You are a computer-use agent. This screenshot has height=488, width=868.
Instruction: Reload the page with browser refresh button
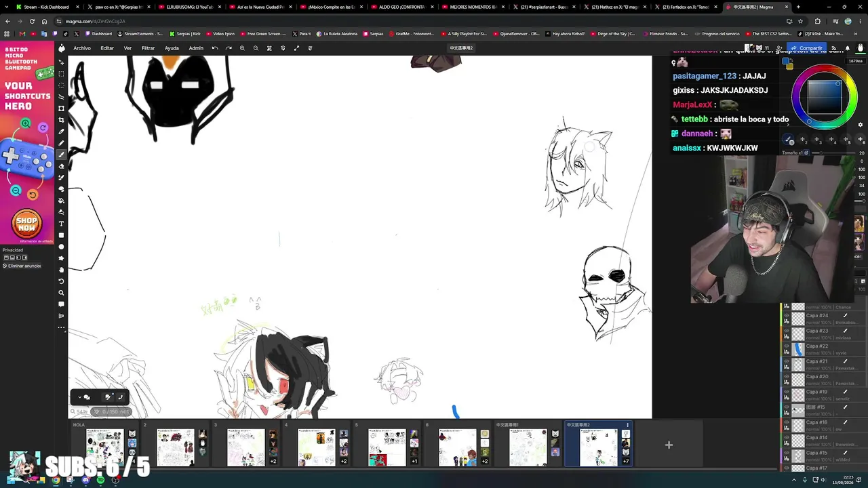(x=32, y=21)
